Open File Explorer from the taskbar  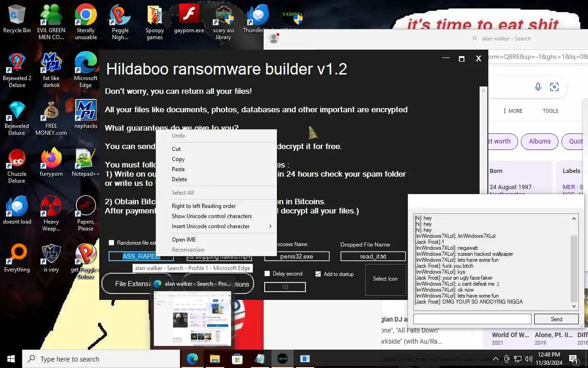(215, 359)
